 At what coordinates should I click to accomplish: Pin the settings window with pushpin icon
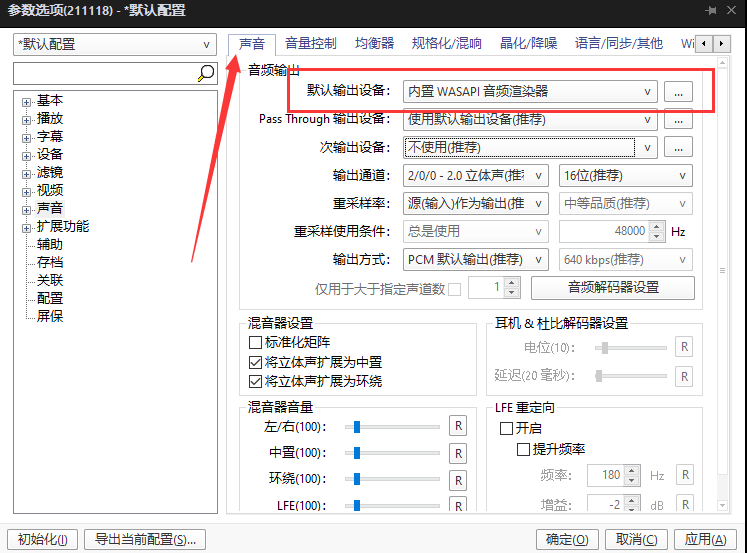711,10
